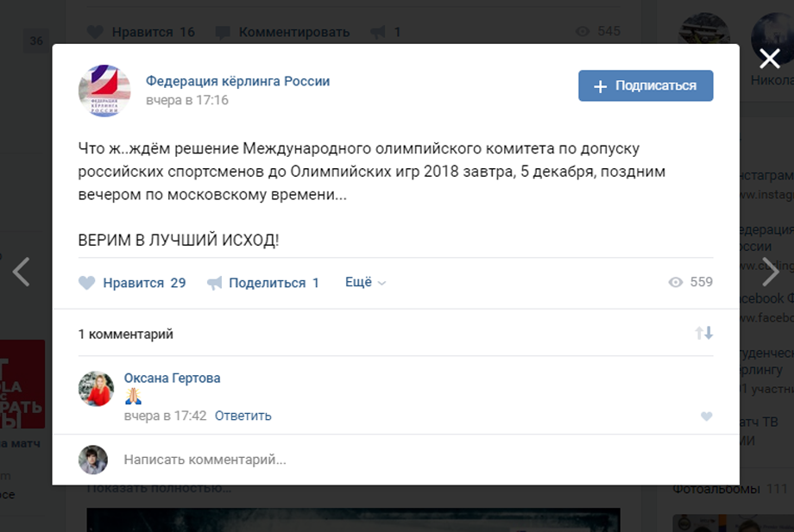The width and height of the screenshot is (794, 532).
Task: Open comment timestamp вчера в 17:42
Action: (x=165, y=416)
